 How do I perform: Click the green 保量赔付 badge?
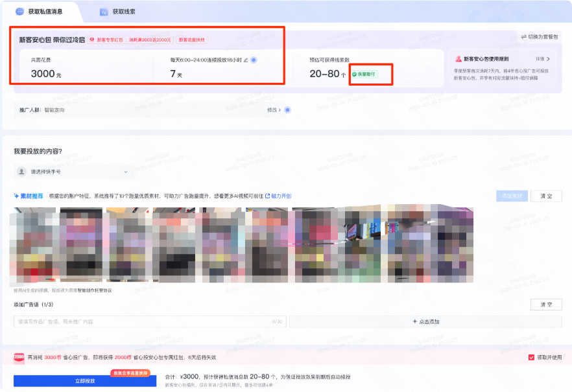click(x=364, y=74)
